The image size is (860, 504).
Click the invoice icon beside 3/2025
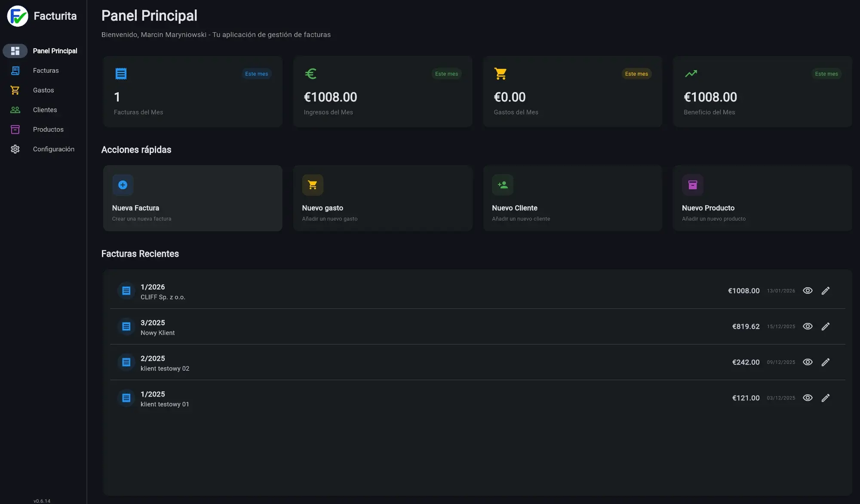pos(126,326)
